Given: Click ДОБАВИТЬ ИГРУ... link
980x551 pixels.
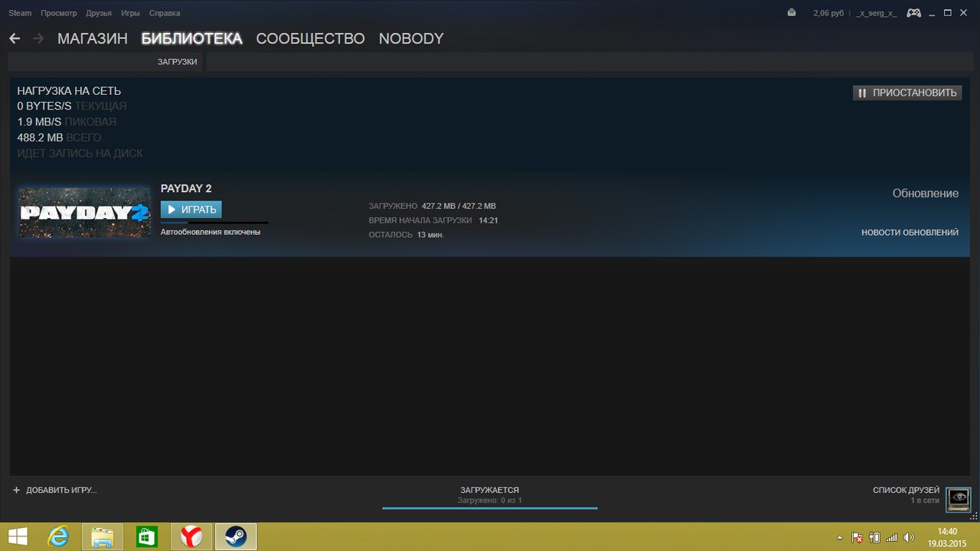Looking at the screenshot, I should point(61,490).
